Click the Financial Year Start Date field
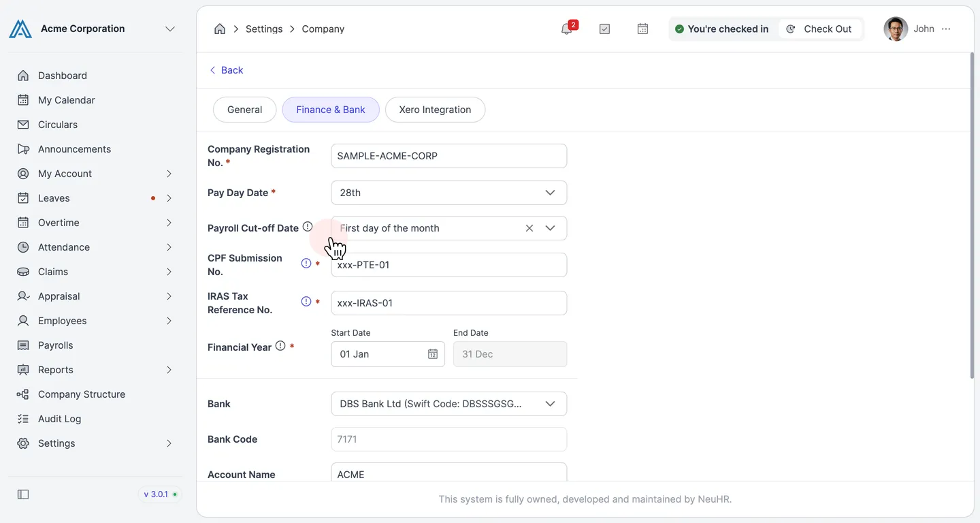980x523 pixels. pos(388,354)
